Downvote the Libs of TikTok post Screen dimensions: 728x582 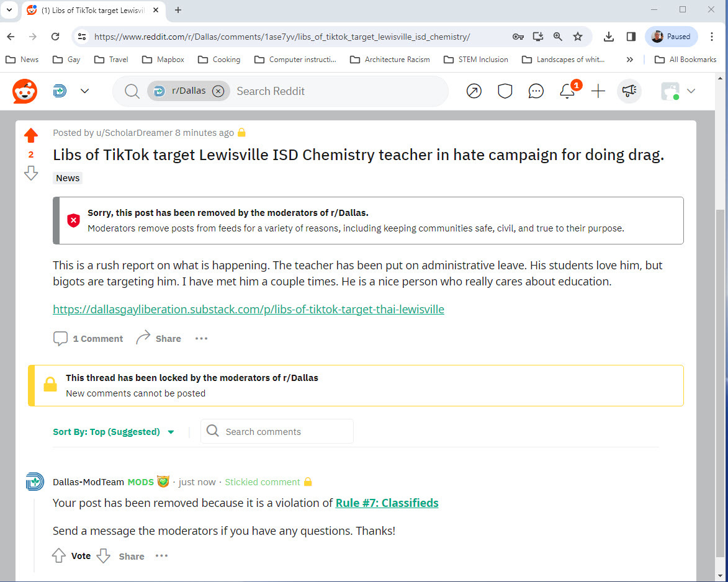tap(31, 173)
